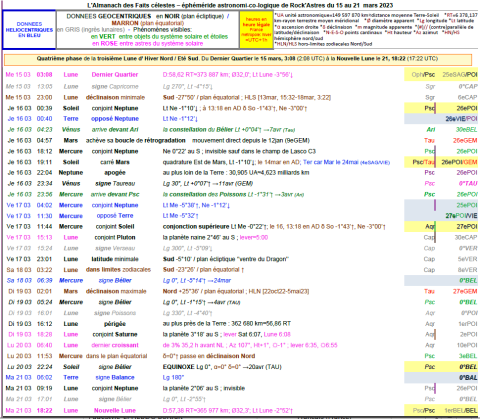This screenshot has width=480, height=419.
Task: Click the "8eVER" position cell
Action: pyautogui.click(x=468, y=270)
